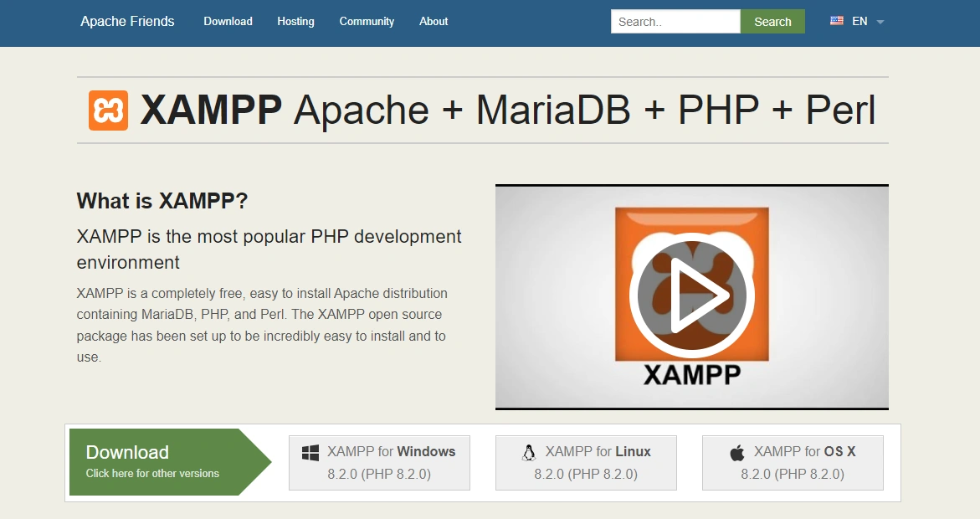Open the Hosting menu item
Viewport: 980px width, 519px height.
click(295, 21)
